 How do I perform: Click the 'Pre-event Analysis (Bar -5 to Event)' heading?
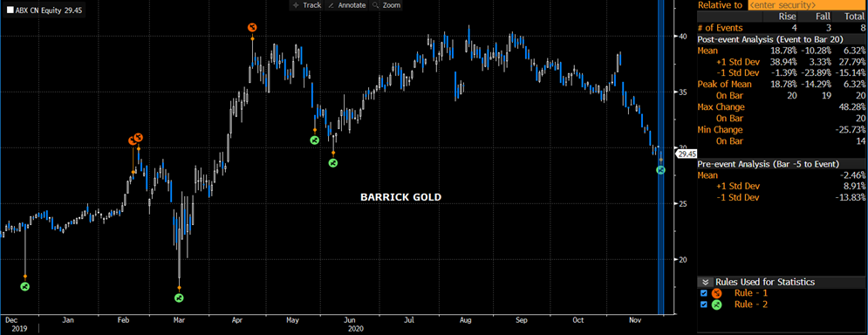(768, 164)
